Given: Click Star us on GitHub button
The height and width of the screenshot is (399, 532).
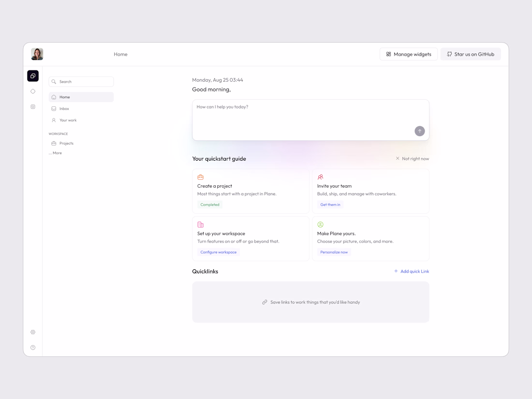Looking at the screenshot, I should 471,54.
